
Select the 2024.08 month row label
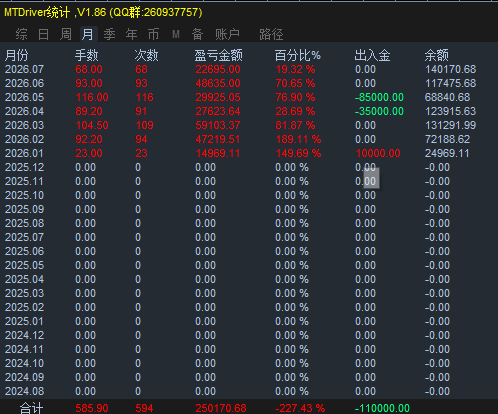pos(24,391)
